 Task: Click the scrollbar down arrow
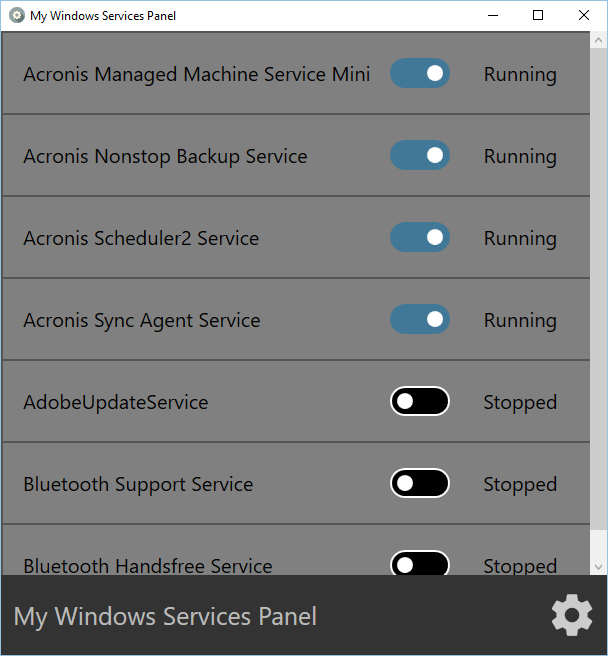click(x=598, y=566)
